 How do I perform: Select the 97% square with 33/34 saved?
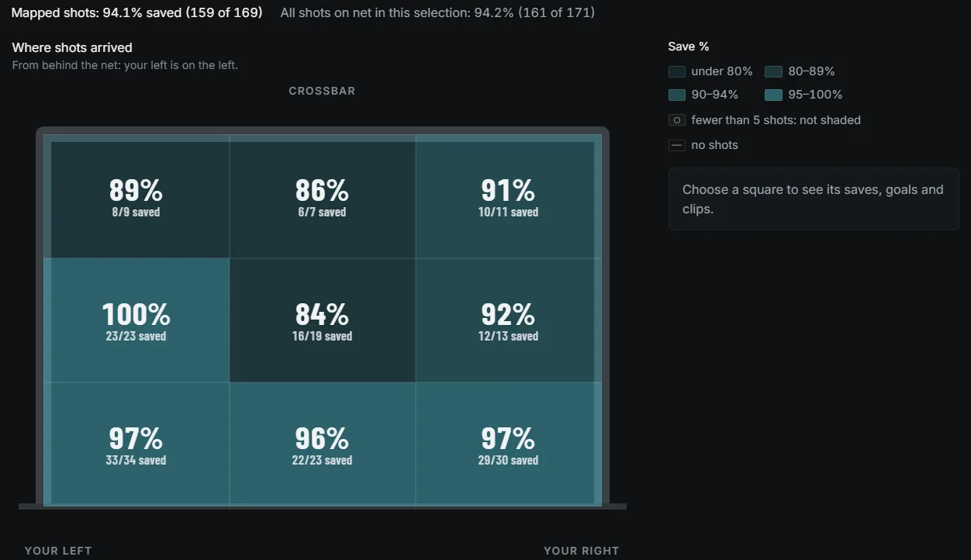(136, 444)
